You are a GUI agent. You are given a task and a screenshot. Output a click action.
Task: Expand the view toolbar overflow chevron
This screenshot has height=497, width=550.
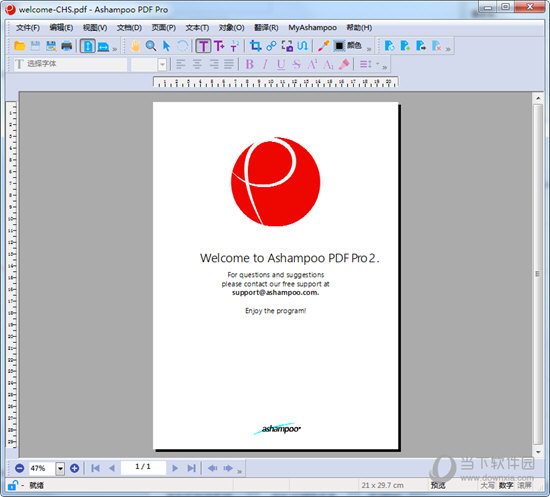click(x=115, y=49)
